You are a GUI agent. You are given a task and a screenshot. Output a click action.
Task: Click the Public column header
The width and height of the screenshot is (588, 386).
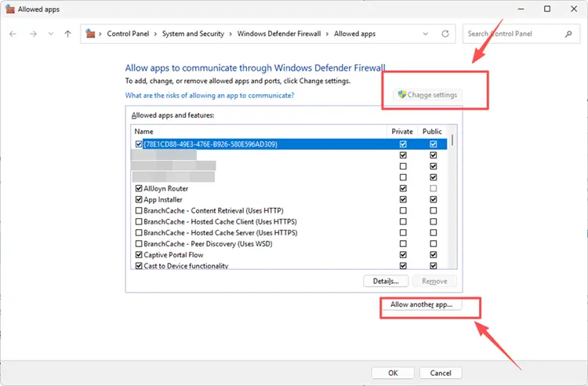[432, 131]
